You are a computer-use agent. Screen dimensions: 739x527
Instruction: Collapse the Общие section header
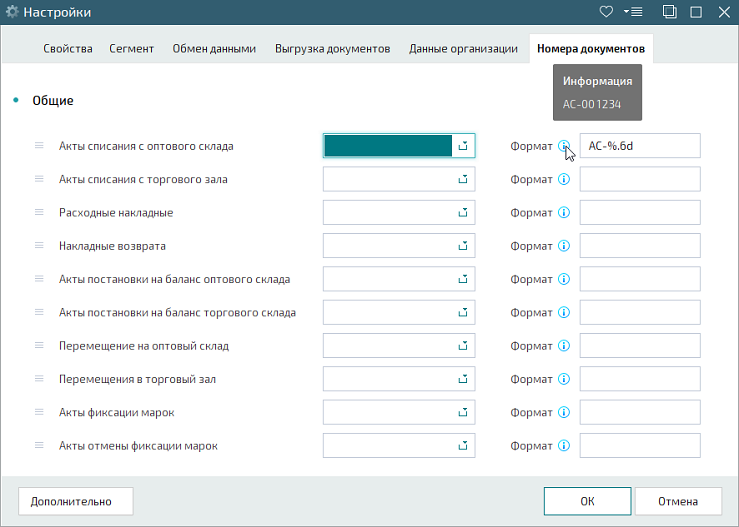coord(53,100)
